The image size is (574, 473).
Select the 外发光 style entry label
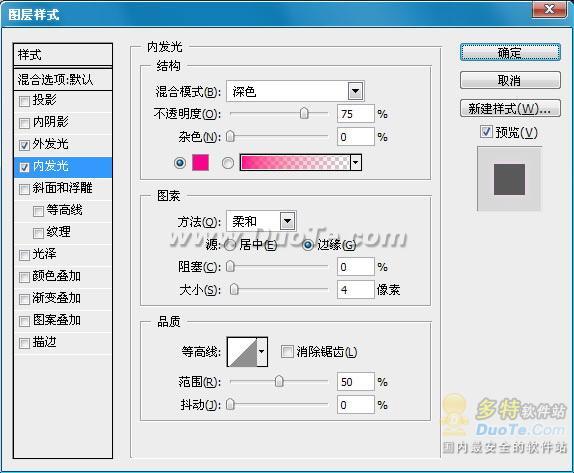click(x=50, y=144)
